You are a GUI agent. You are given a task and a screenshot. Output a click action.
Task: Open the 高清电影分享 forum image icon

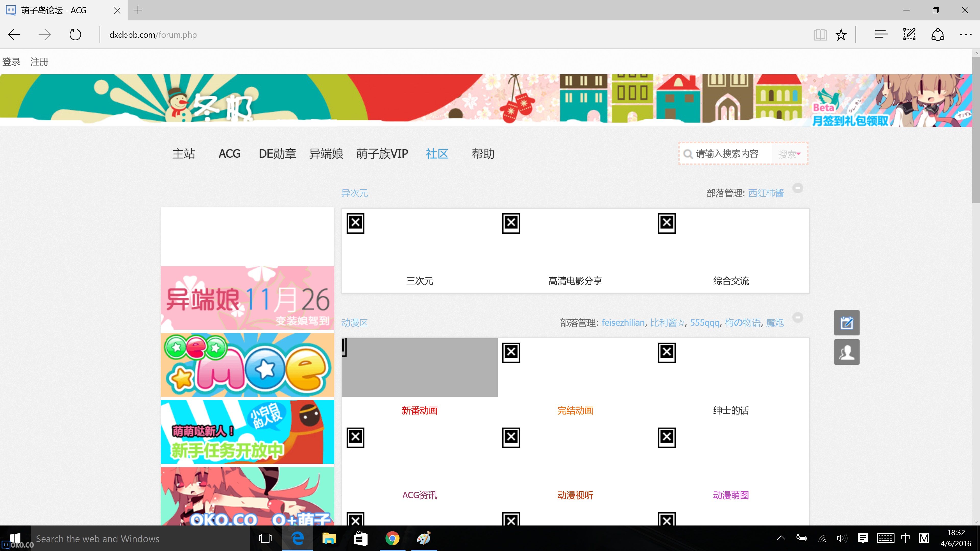pyautogui.click(x=511, y=223)
